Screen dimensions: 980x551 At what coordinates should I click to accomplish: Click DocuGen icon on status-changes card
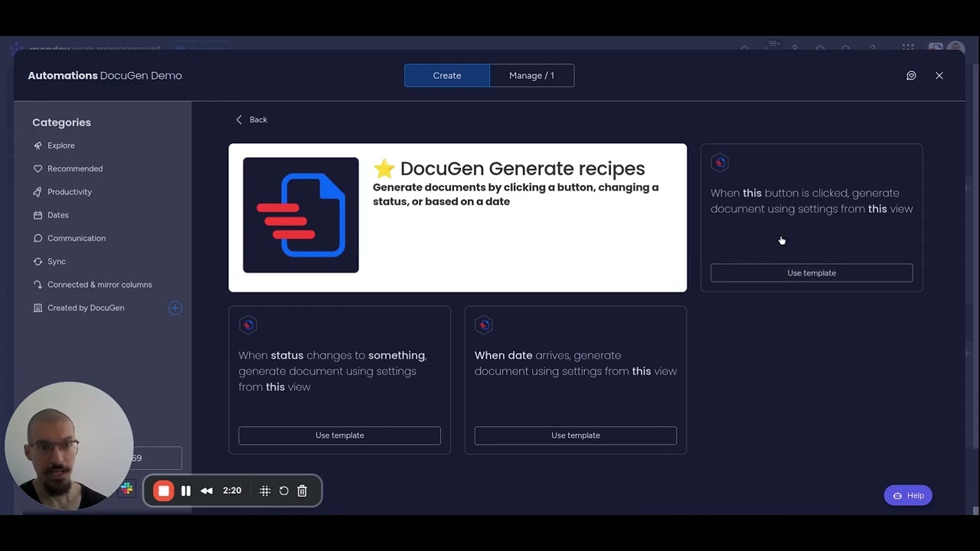click(x=247, y=325)
